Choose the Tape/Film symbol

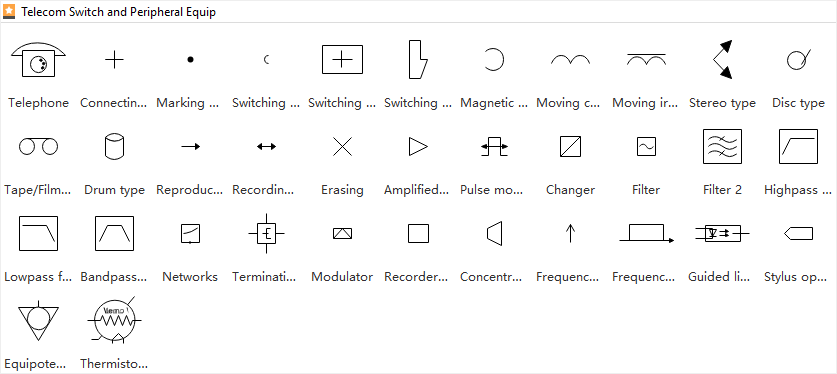click(38, 146)
